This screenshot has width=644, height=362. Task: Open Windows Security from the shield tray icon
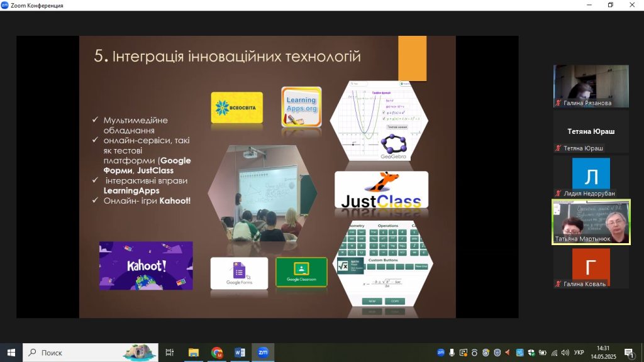coord(531,353)
